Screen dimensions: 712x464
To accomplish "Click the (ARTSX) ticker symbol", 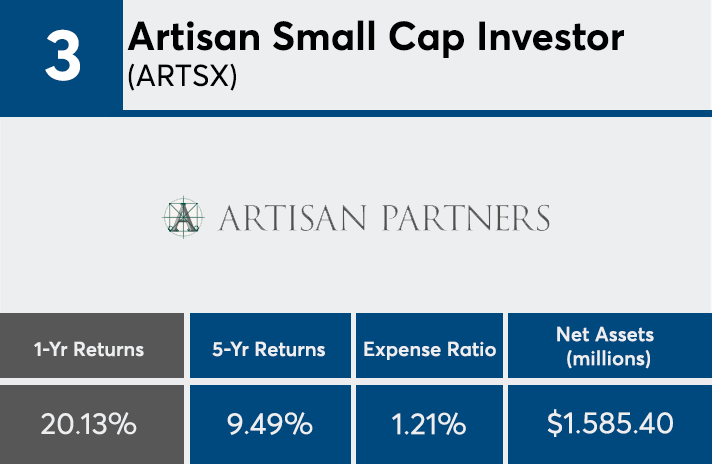I will pos(182,78).
